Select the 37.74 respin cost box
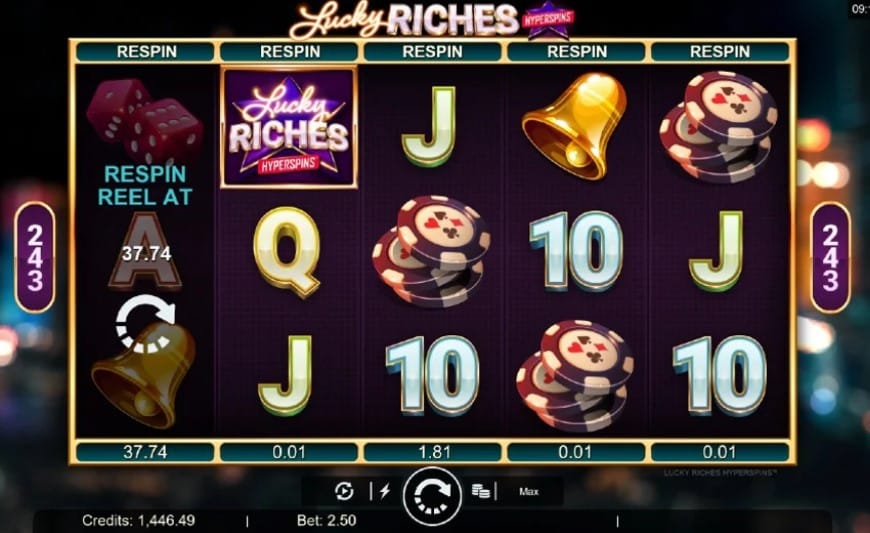 tap(145, 452)
